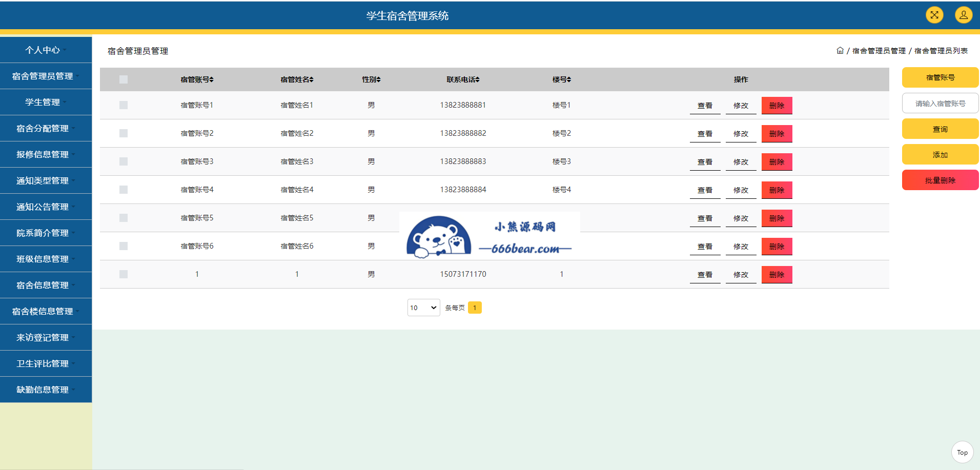The width and height of the screenshot is (980, 470).
Task: Tick the checkbox for row 宿管账号3
Action: pos(124,161)
